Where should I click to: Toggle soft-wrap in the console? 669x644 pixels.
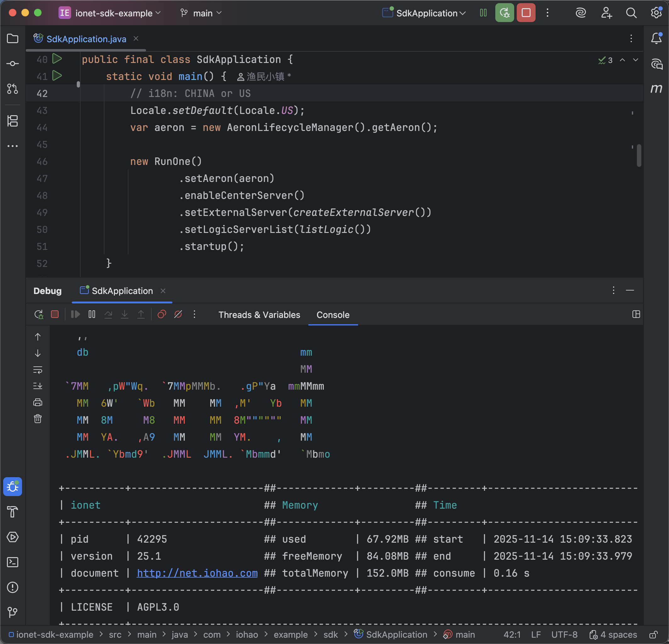pos(38,370)
